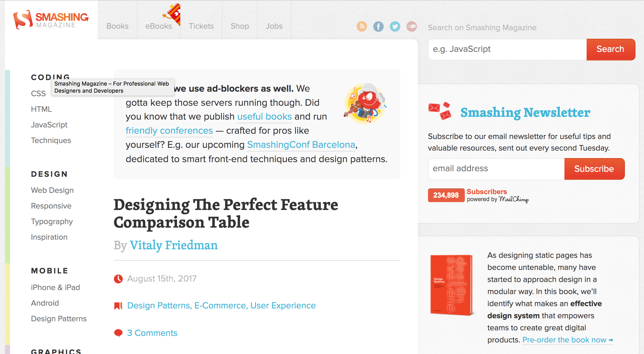The height and width of the screenshot is (354, 644).
Task: Focus the e.g. JavaScript search box
Action: click(507, 49)
